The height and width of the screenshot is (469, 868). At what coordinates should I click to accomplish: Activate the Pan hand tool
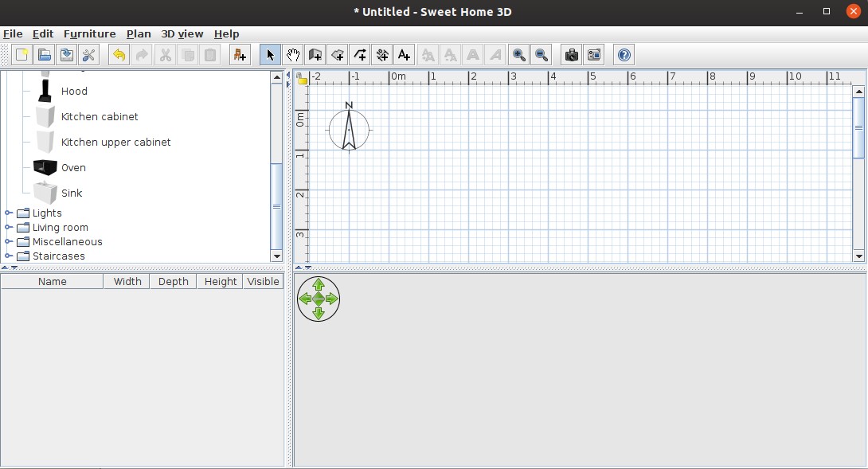(293, 55)
